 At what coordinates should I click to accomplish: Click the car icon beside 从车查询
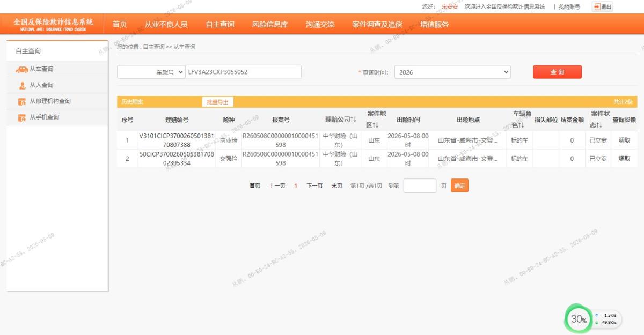22,69
